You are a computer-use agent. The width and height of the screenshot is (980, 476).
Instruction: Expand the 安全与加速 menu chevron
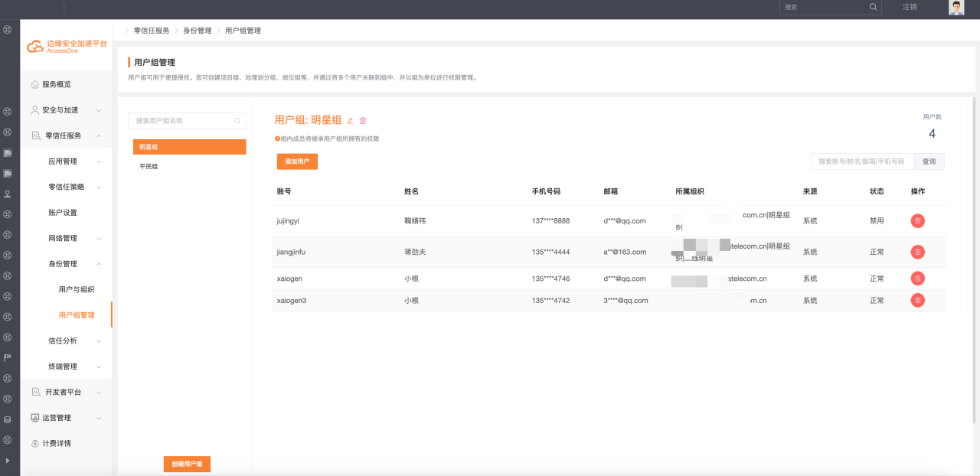tap(99, 110)
